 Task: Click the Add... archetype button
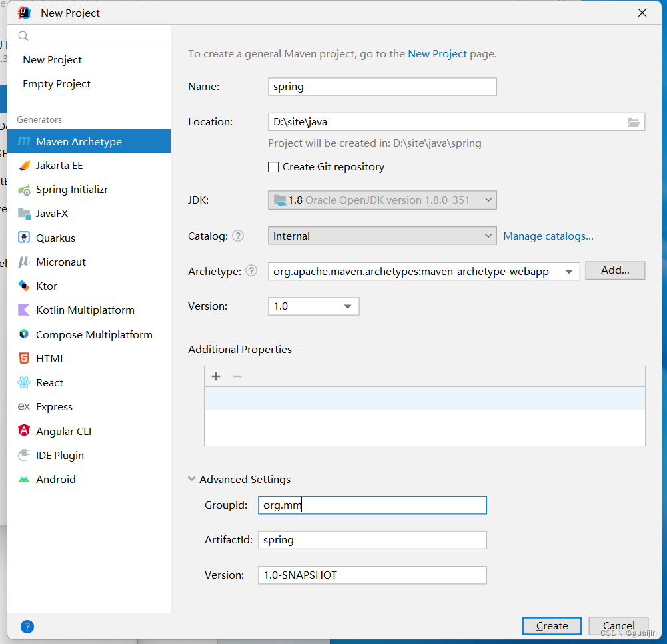(x=615, y=270)
